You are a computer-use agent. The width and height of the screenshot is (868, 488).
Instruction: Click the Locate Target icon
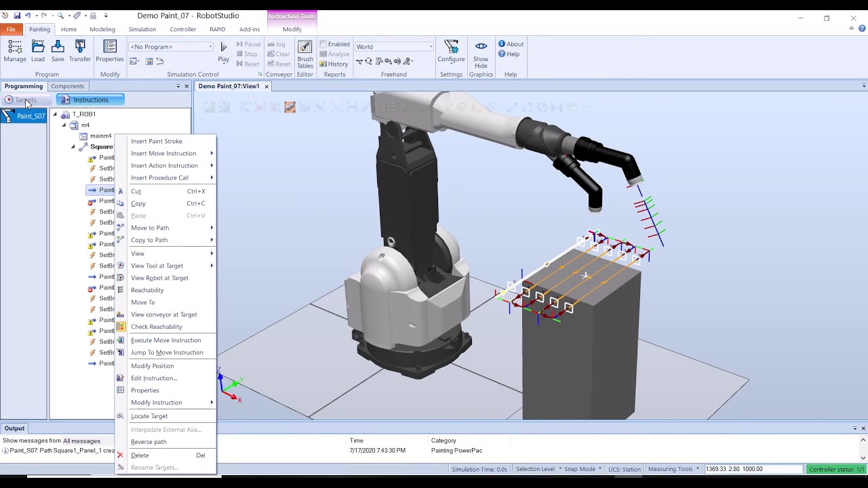[x=121, y=416]
